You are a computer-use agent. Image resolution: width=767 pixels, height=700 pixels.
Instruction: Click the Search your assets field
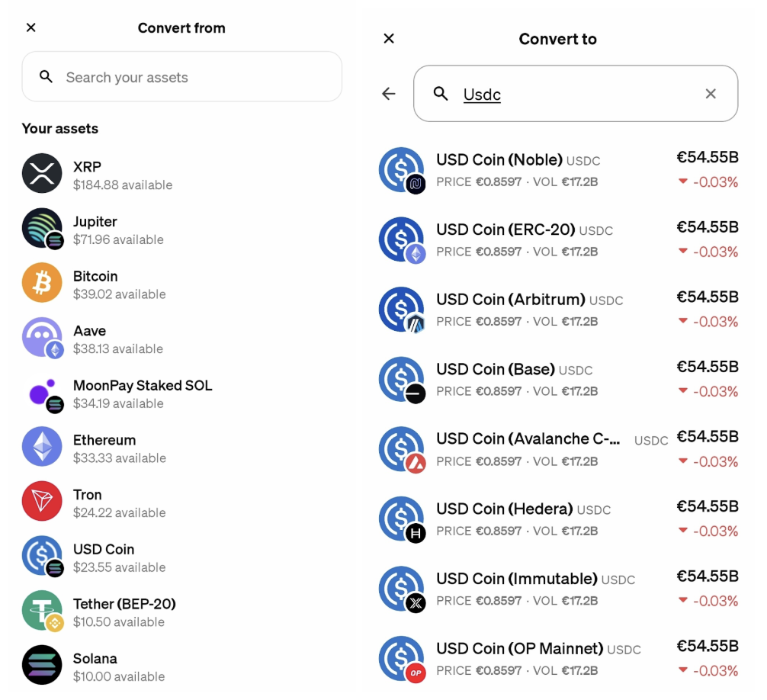click(x=182, y=77)
